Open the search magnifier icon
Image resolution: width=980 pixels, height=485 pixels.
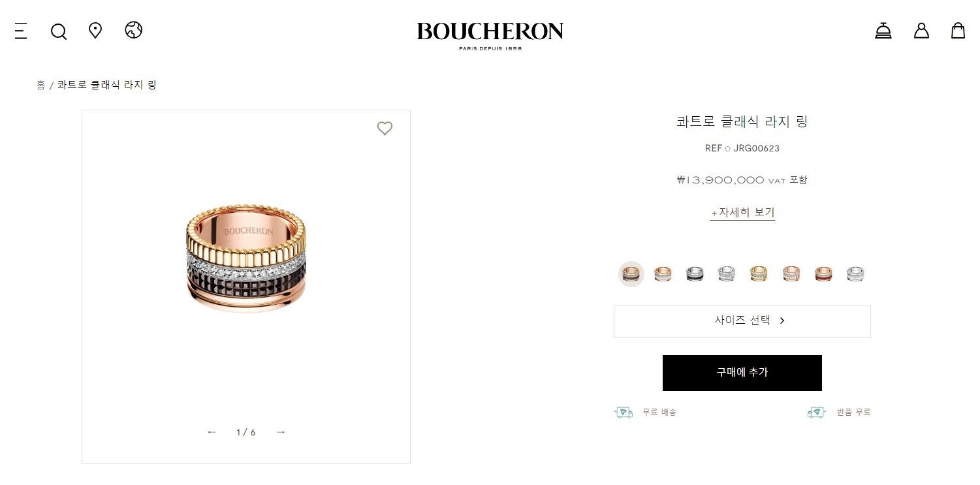pyautogui.click(x=59, y=31)
